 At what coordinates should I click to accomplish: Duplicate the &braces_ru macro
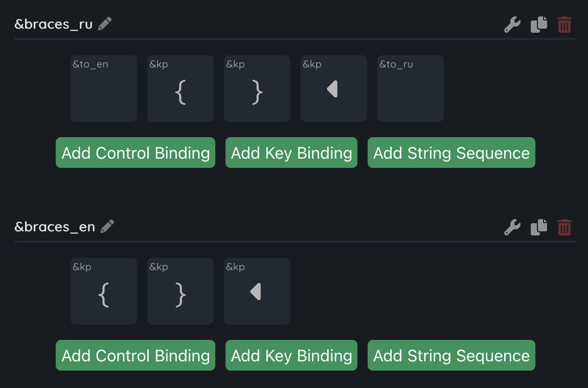539,25
